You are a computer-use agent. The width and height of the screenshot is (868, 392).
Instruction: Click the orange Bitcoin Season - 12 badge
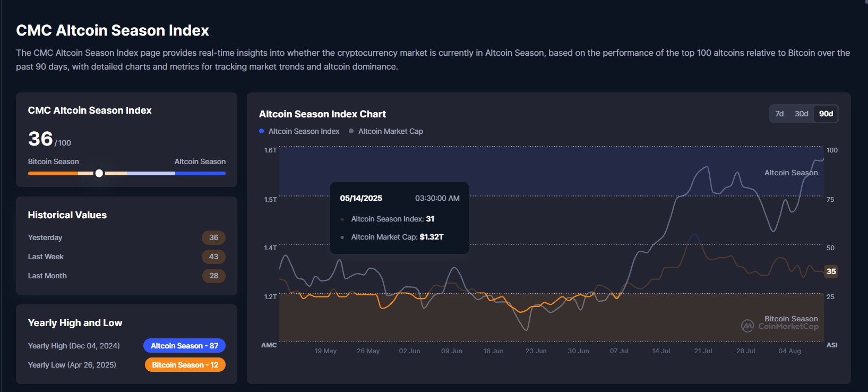coord(185,365)
